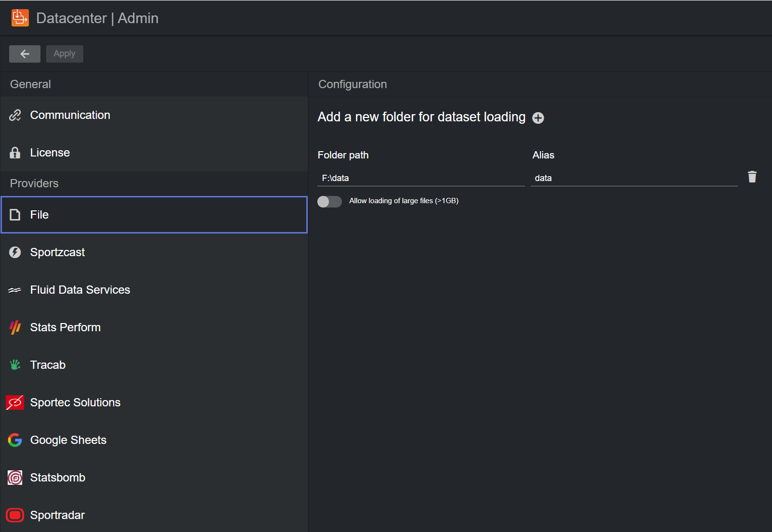The height and width of the screenshot is (532, 772).
Task: Click the Stats Perform logo icon
Action: (x=15, y=327)
